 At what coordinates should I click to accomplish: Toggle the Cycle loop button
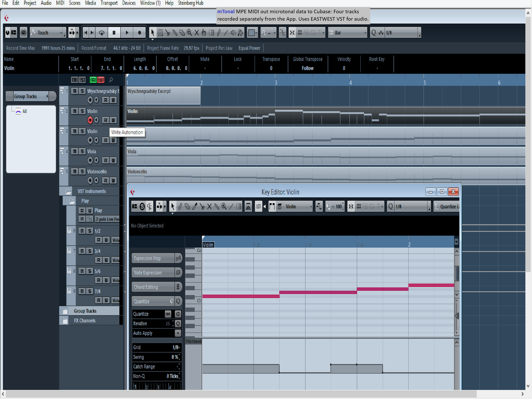[x=102, y=33]
